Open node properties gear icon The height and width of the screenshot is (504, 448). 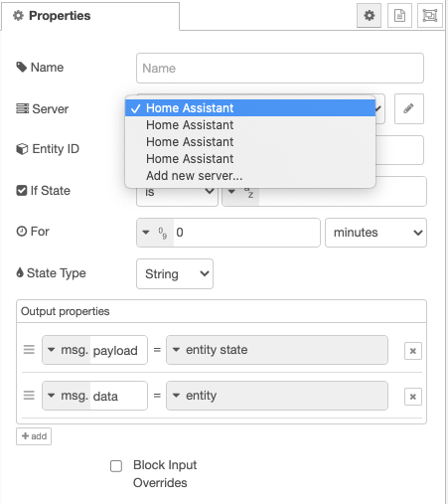click(x=369, y=15)
